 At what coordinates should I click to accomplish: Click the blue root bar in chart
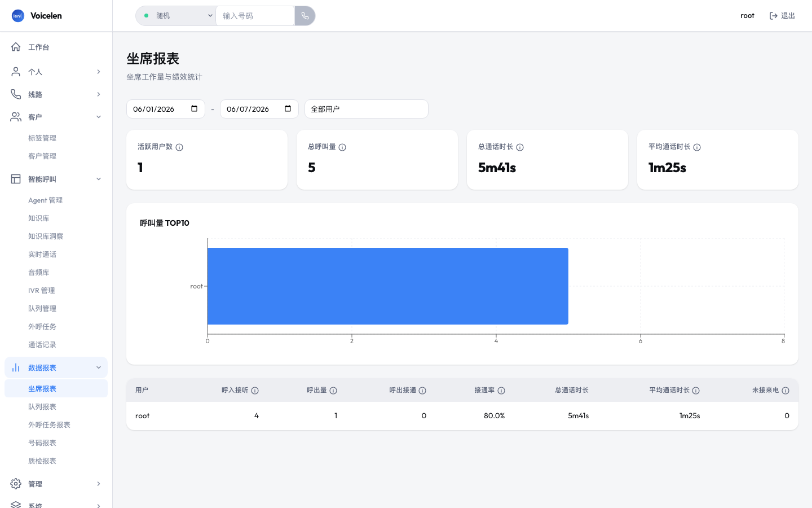(x=388, y=286)
